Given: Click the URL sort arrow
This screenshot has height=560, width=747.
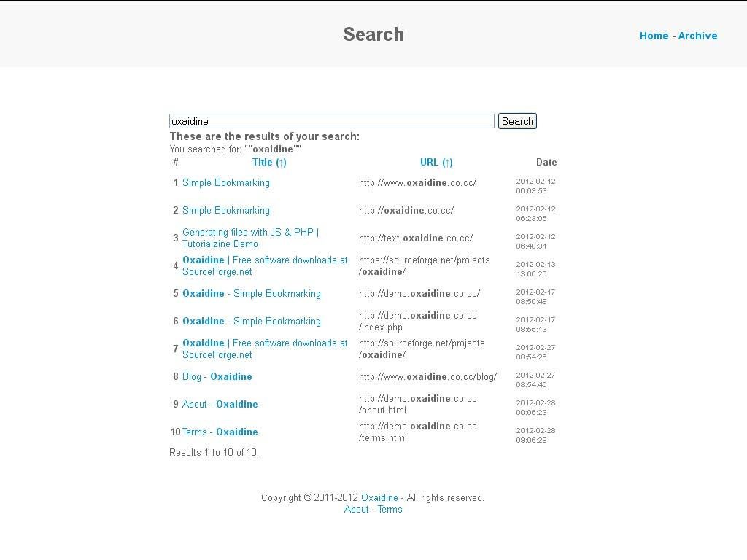Looking at the screenshot, I should (x=447, y=162).
